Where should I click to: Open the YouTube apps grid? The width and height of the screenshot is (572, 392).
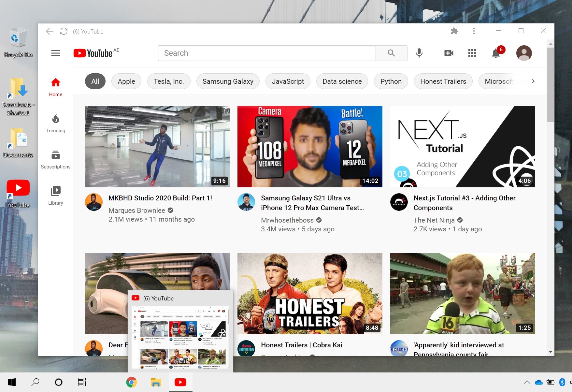point(472,53)
